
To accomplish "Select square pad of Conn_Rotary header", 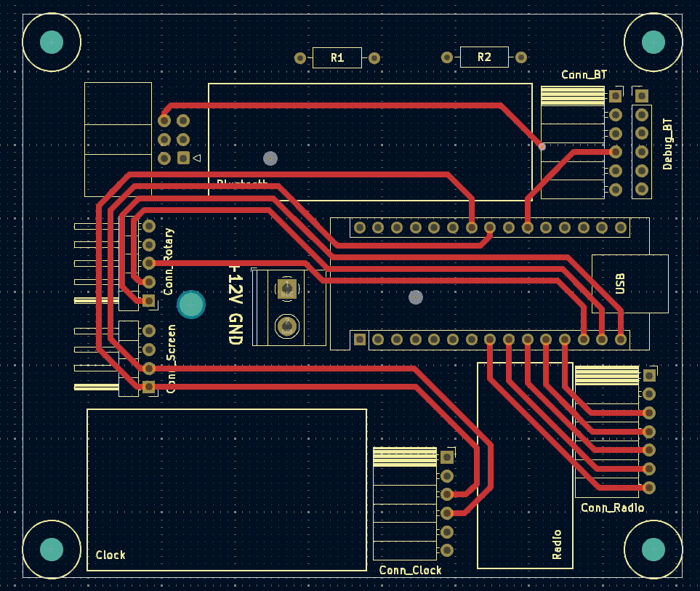I will click(x=149, y=300).
